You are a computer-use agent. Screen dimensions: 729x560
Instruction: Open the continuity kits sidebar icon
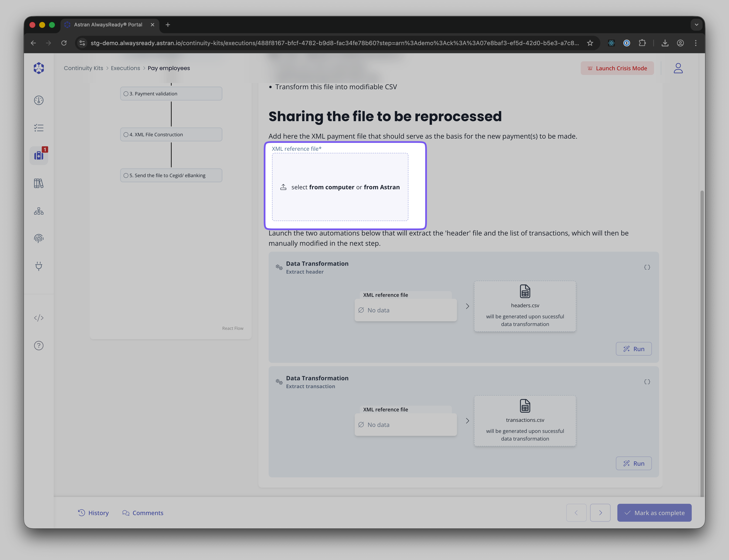click(39, 155)
